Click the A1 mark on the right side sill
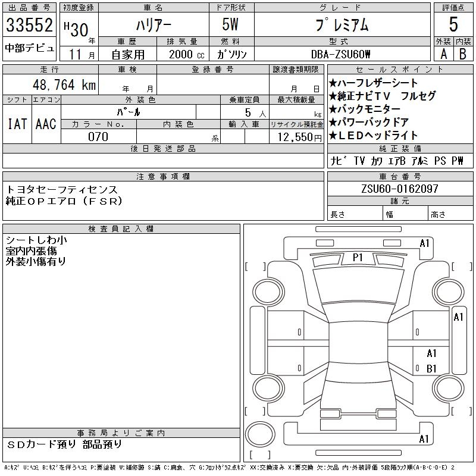 (x=458, y=317)
